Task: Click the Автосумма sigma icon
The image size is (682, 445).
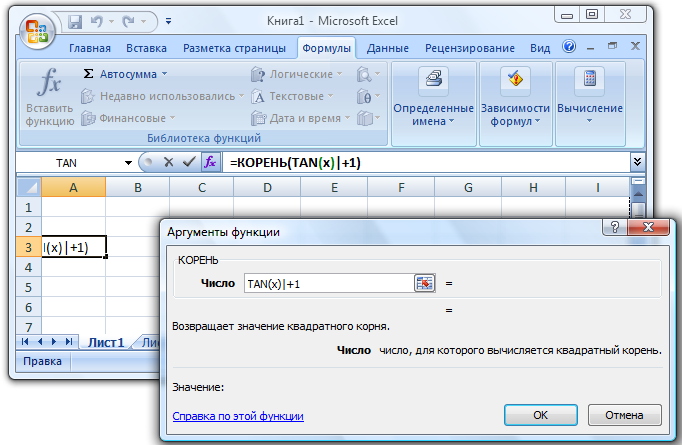Action: [88, 74]
